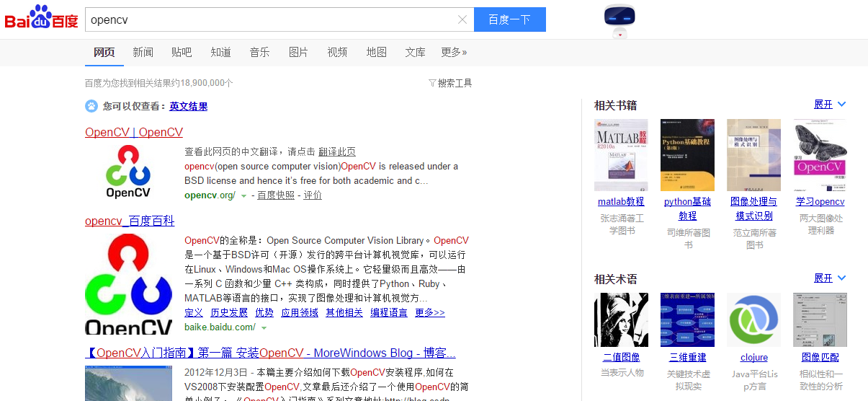Click the OpenCV logo in the first result
Screen dimensions: 868x401
pyautogui.click(x=127, y=172)
